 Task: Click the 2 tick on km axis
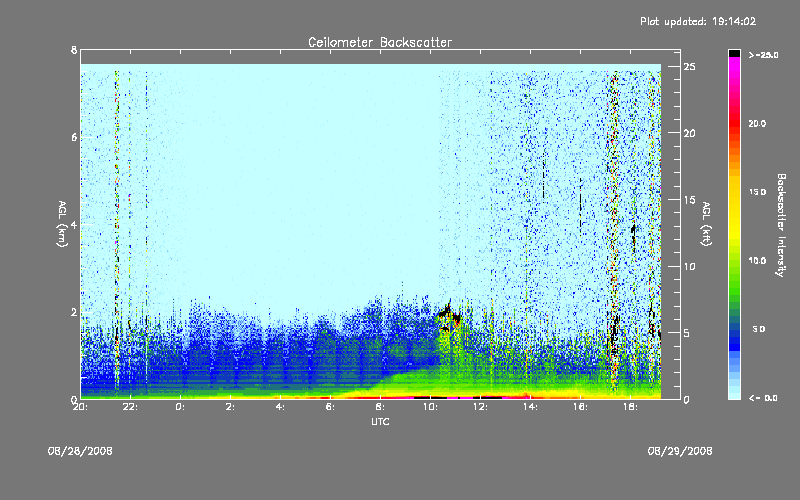[74, 312]
